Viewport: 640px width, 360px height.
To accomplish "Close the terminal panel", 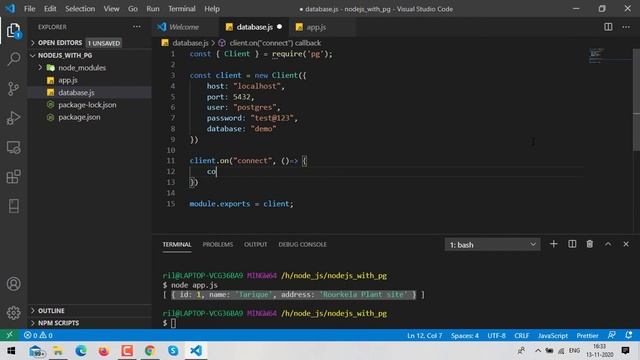I will click(626, 244).
